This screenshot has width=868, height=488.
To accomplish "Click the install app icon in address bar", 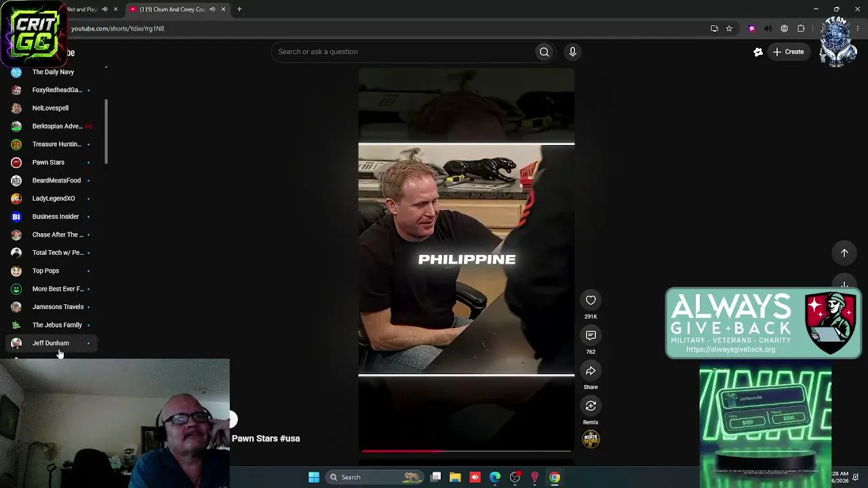I will 714,28.
